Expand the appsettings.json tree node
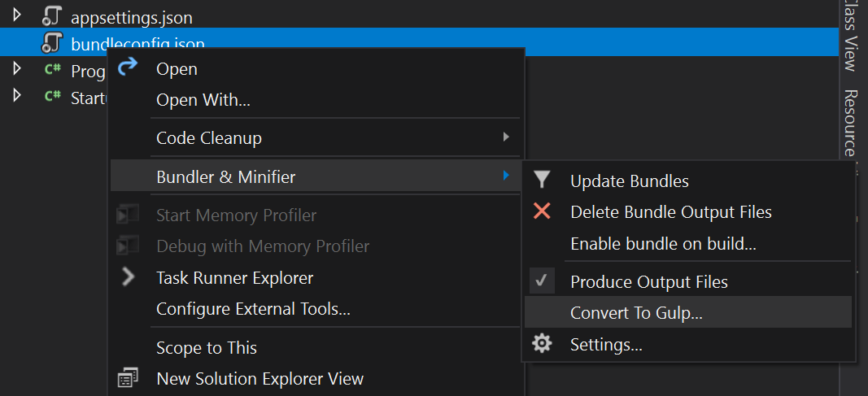 point(16,16)
